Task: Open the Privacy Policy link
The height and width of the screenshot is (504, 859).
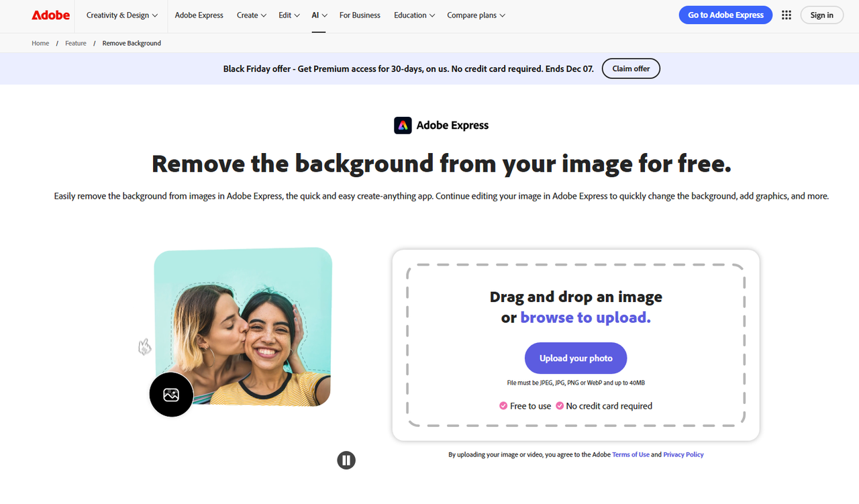Action: pyautogui.click(x=683, y=455)
